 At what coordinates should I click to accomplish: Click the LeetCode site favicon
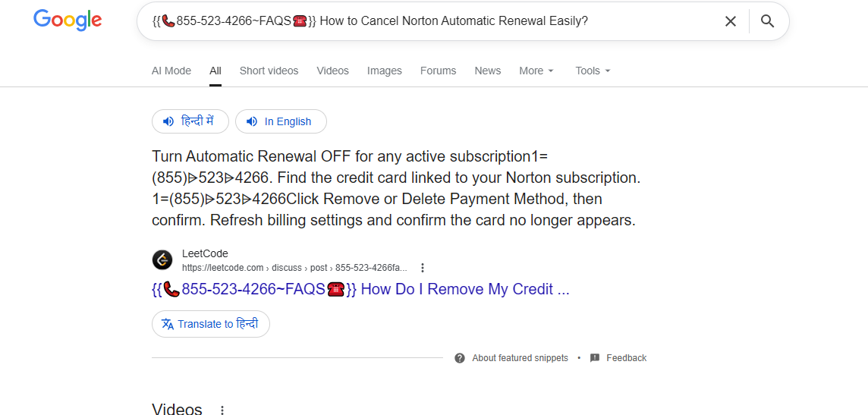[162, 260]
